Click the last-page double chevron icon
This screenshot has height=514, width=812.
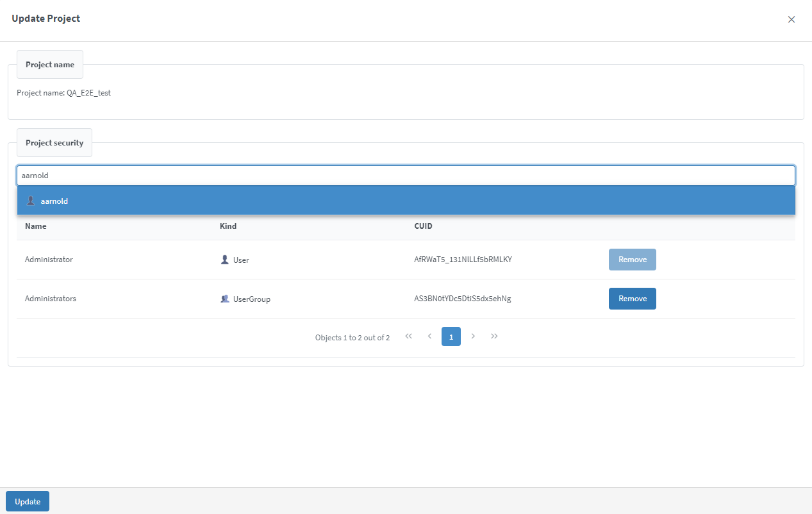point(494,336)
